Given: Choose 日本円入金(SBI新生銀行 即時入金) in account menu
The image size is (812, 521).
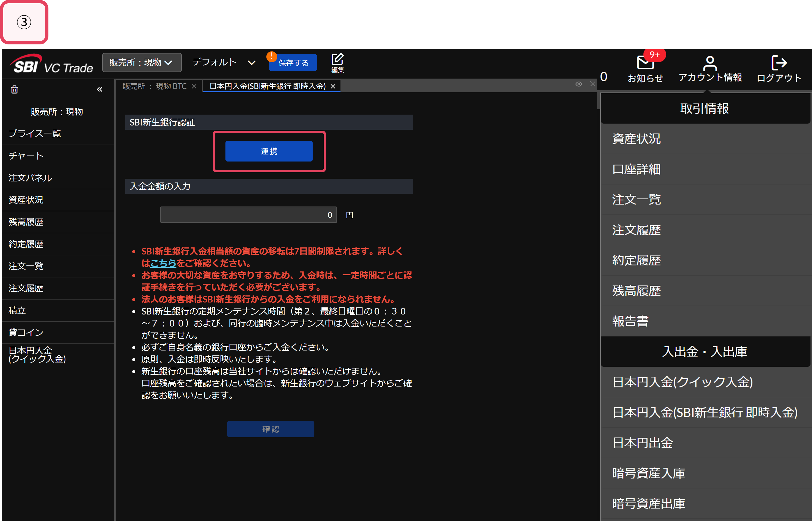Looking at the screenshot, I should click(705, 412).
